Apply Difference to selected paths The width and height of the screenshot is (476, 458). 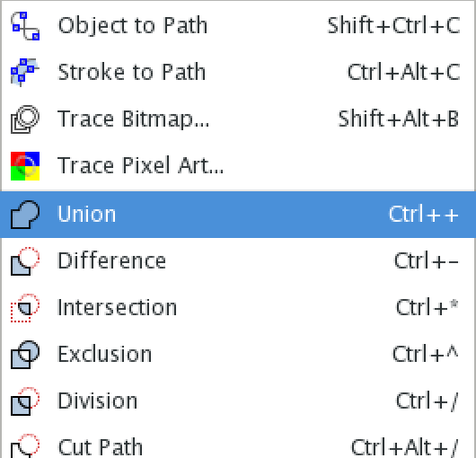pyautogui.click(x=238, y=261)
